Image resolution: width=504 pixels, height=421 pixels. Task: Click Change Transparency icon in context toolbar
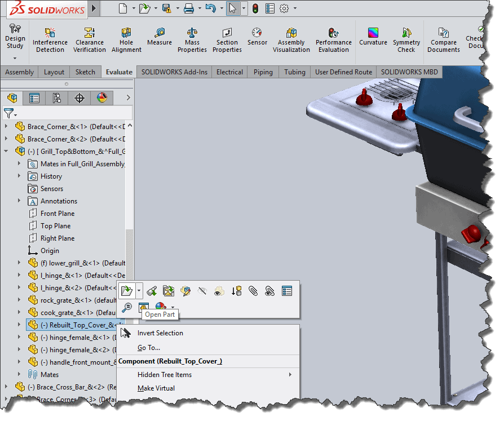pyautogui.click(x=219, y=291)
